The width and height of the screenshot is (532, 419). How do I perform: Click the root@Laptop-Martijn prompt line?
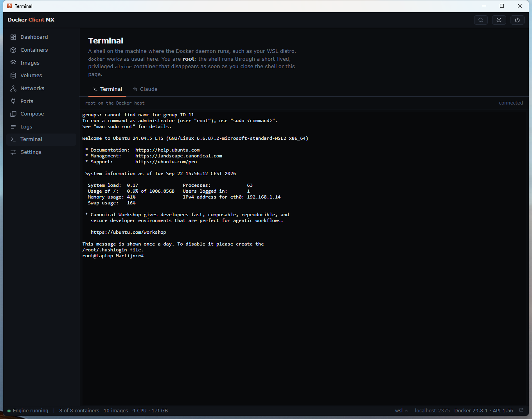pyautogui.click(x=113, y=256)
